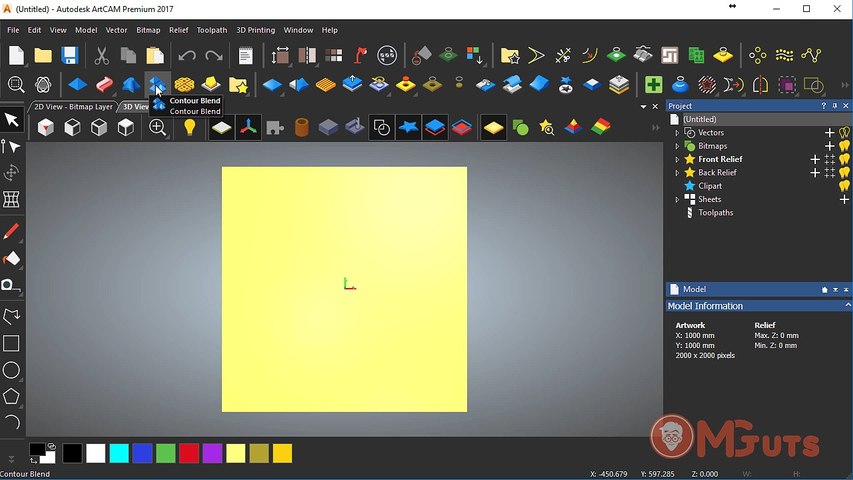Choose the red pencil Draw tool
This screenshot has width=853, height=480.
11,231
